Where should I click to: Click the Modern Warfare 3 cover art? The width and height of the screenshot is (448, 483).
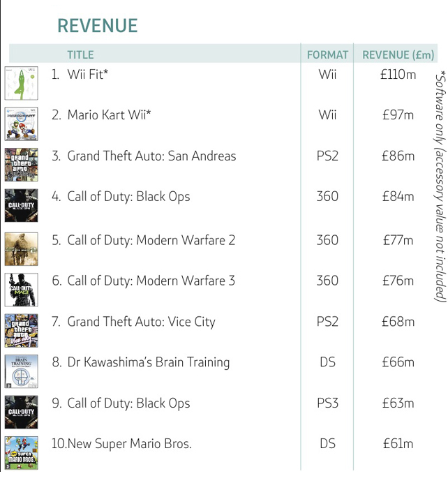tap(21, 290)
